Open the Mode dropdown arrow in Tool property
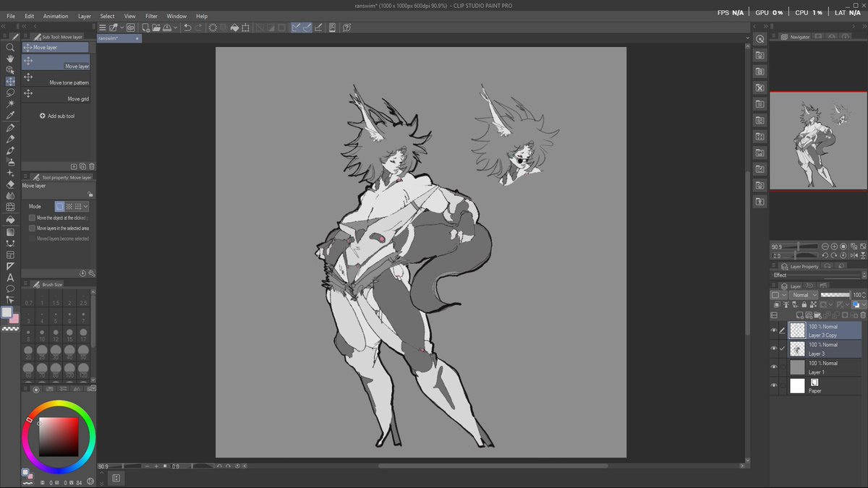This screenshot has height=488, width=868. tap(86, 206)
